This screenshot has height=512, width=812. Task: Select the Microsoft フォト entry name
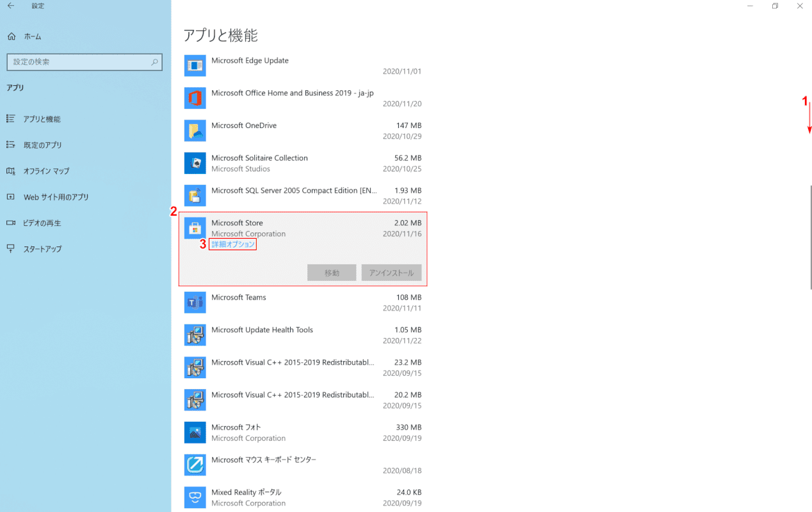(236, 428)
